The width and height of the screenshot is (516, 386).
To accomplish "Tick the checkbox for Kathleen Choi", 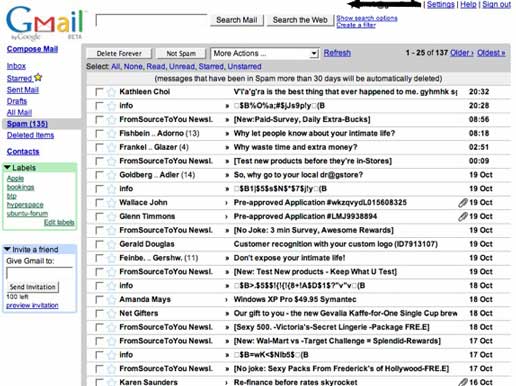I will tap(99, 92).
